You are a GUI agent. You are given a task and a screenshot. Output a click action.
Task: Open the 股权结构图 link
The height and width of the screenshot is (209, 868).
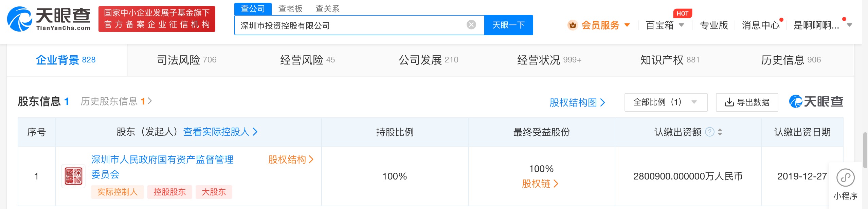[577, 102]
